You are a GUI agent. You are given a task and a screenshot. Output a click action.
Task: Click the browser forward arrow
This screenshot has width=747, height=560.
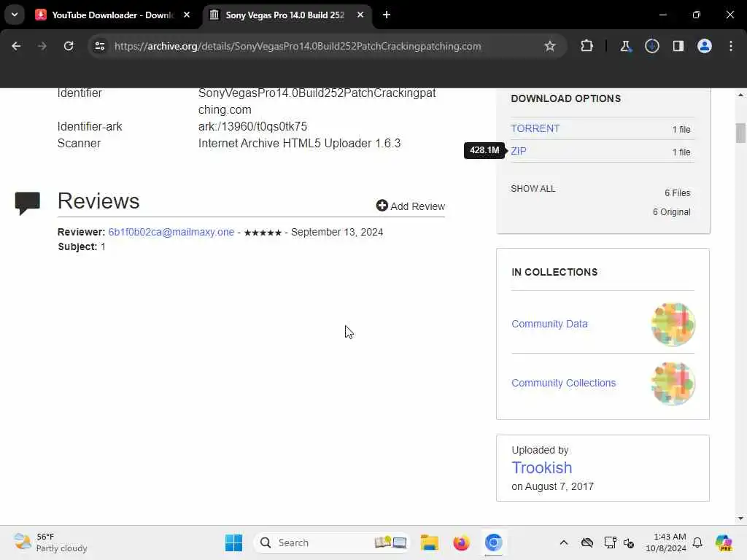(42, 46)
